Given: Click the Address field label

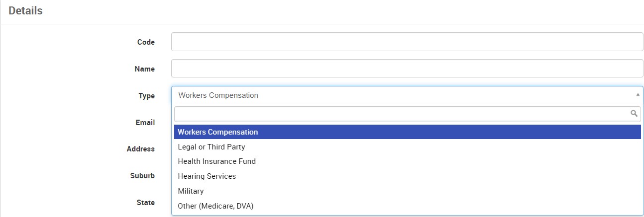Looking at the screenshot, I should tap(141, 149).
